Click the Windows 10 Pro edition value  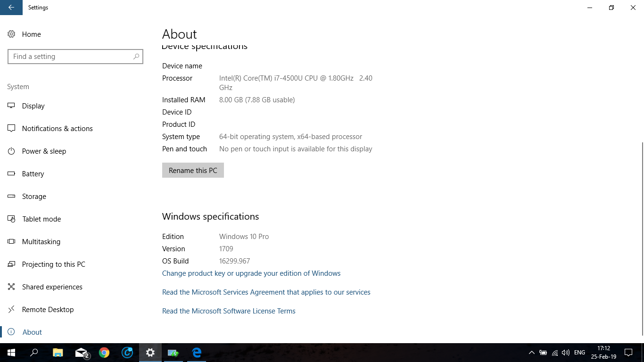click(x=244, y=237)
